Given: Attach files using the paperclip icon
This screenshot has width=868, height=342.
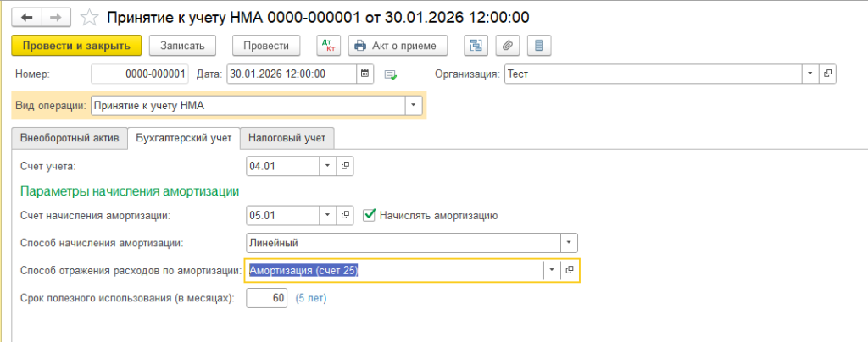Looking at the screenshot, I should 507,46.
